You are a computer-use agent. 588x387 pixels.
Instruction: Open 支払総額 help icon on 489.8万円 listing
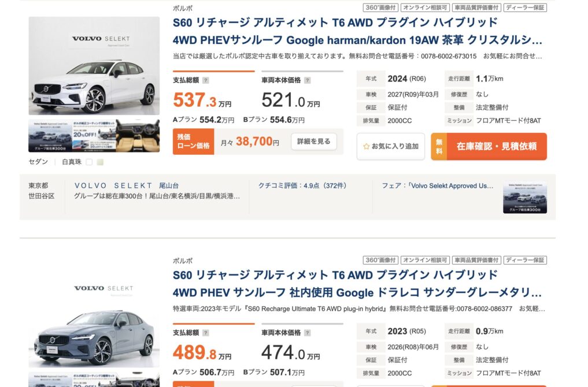[206, 333]
